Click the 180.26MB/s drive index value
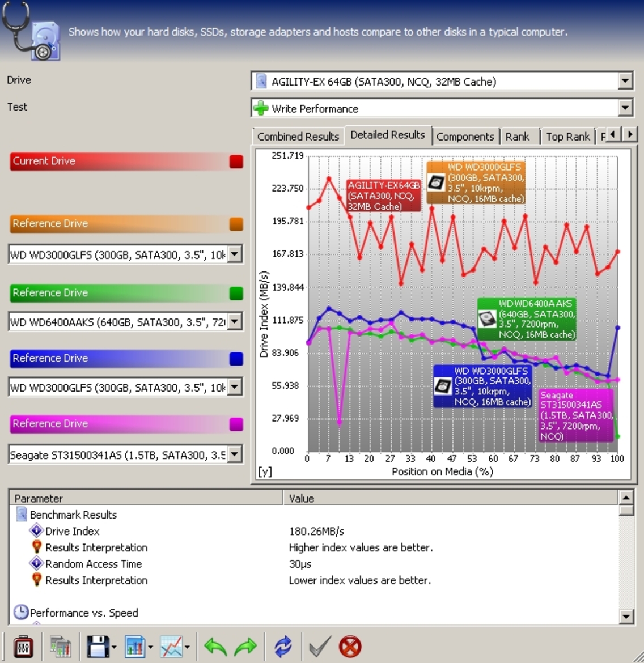The width and height of the screenshot is (644, 663). coord(316,531)
